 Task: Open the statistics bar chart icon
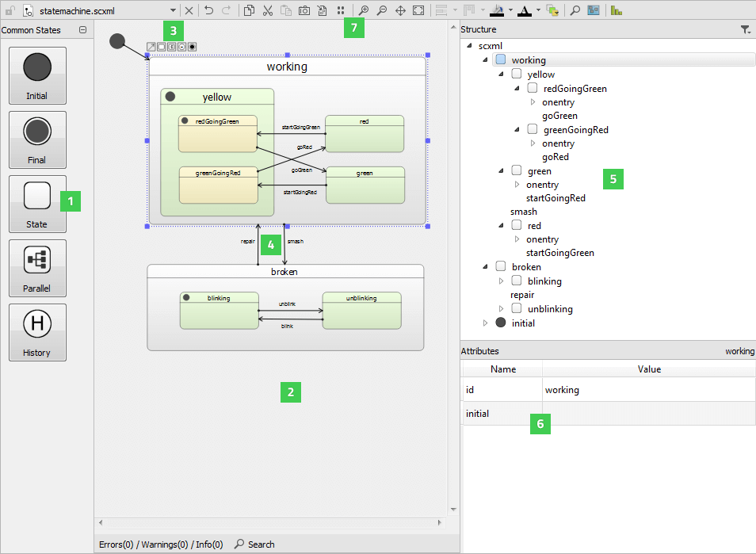pyautogui.click(x=616, y=10)
